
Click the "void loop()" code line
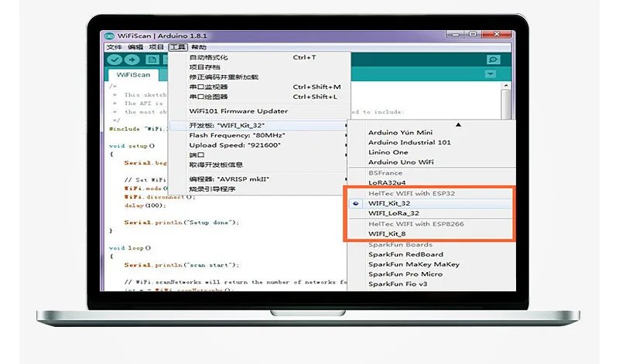(x=130, y=248)
